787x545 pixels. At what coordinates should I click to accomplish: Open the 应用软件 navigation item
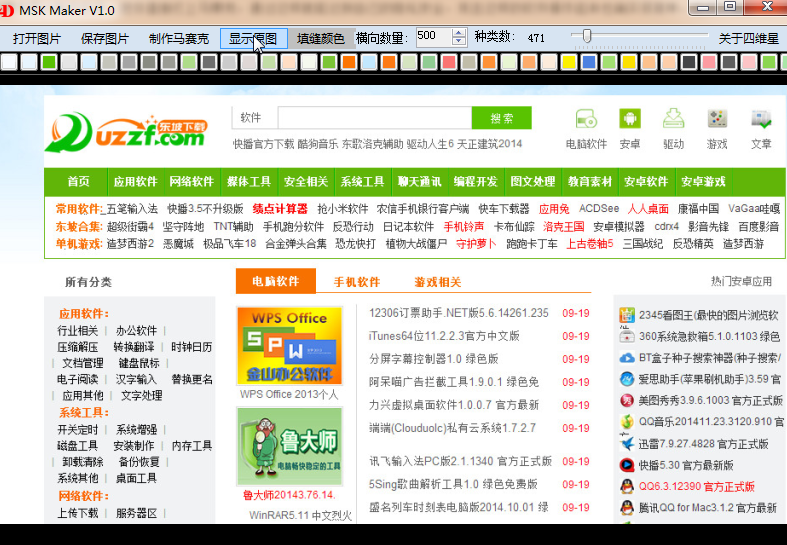136,182
